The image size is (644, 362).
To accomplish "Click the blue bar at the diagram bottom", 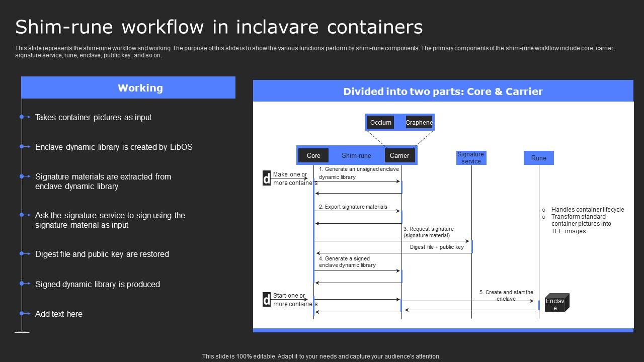I will pyautogui.click(x=443, y=330).
